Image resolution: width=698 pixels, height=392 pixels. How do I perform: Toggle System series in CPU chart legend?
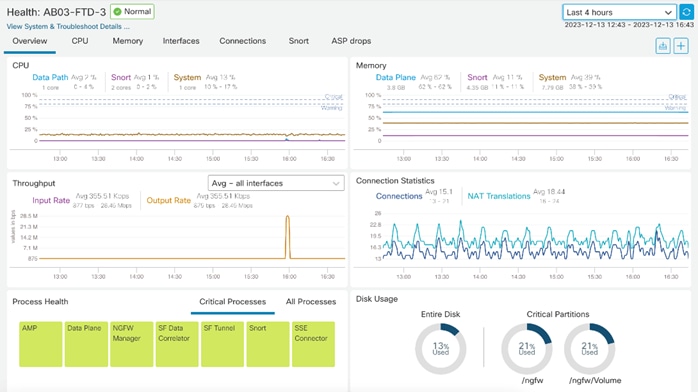coord(187,77)
